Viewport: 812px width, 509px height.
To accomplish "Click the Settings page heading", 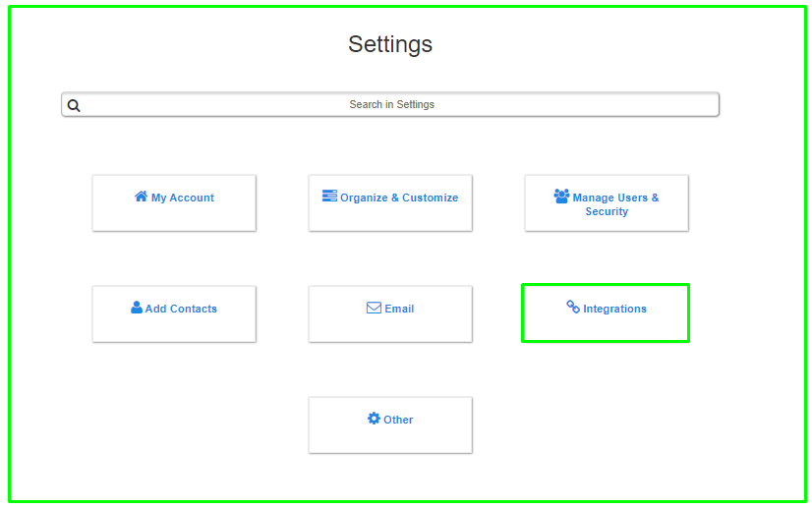I will tap(390, 44).
